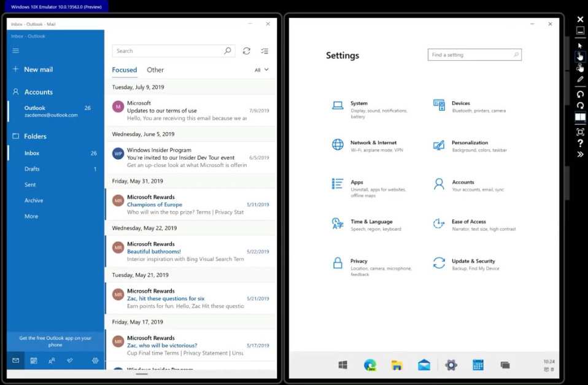Click fit to screen emulator icon
The width and height of the screenshot is (588, 385).
click(x=580, y=131)
